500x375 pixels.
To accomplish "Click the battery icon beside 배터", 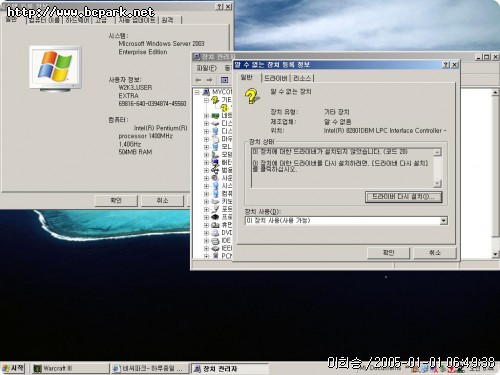I will (x=215, y=162).
